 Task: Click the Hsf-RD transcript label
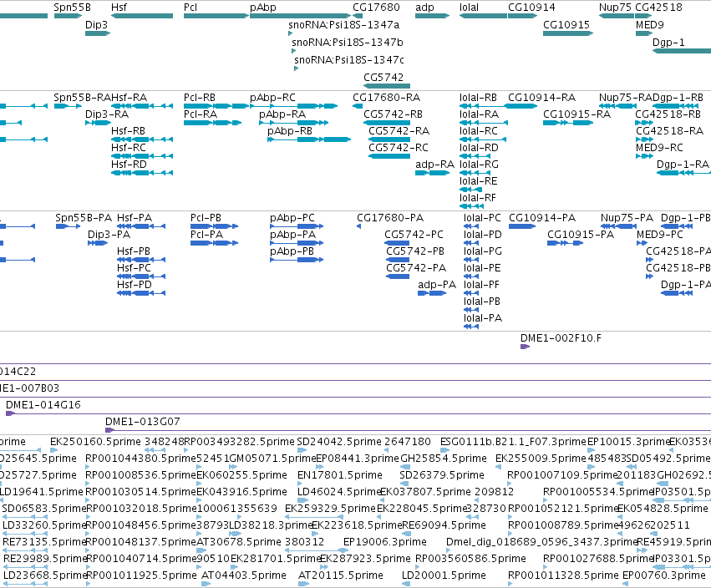pos(129,165)
